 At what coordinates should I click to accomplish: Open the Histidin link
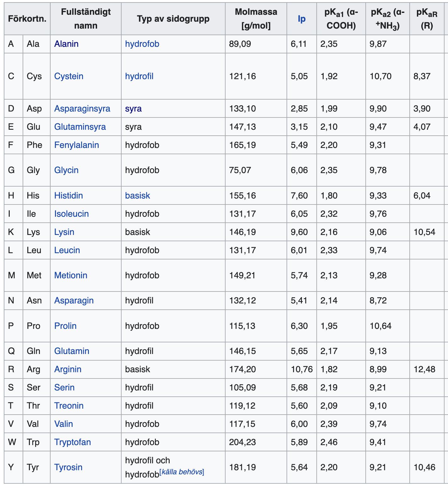68,196
